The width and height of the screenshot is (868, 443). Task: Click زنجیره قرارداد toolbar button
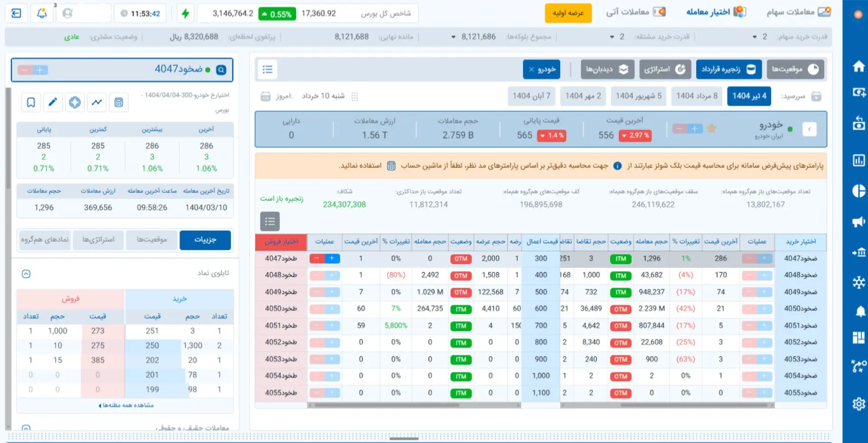click(x=728, y=69)
